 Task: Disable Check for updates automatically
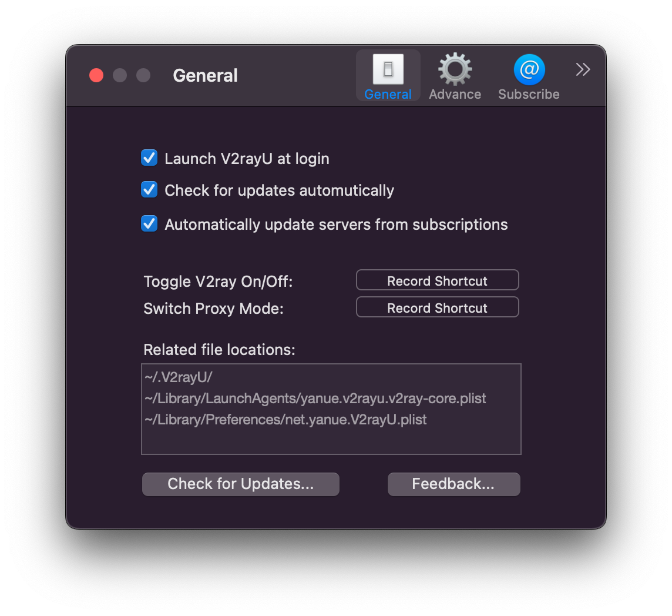149,189
